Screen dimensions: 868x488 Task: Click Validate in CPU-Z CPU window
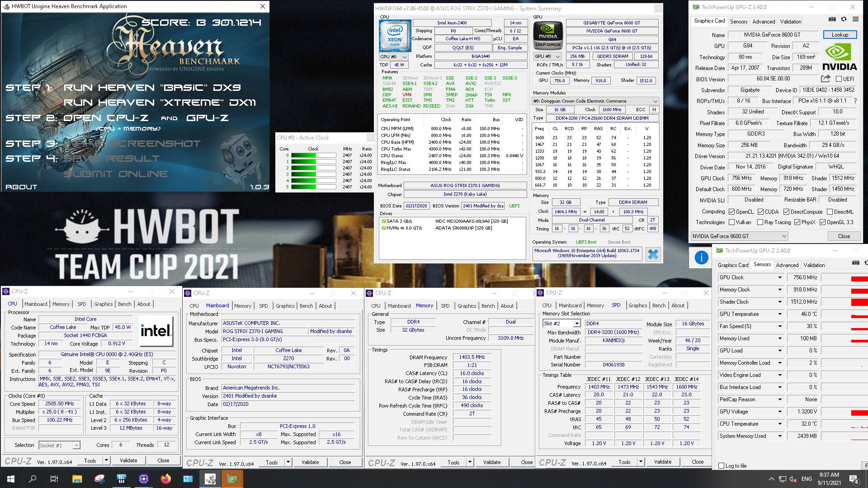point(128,460)
